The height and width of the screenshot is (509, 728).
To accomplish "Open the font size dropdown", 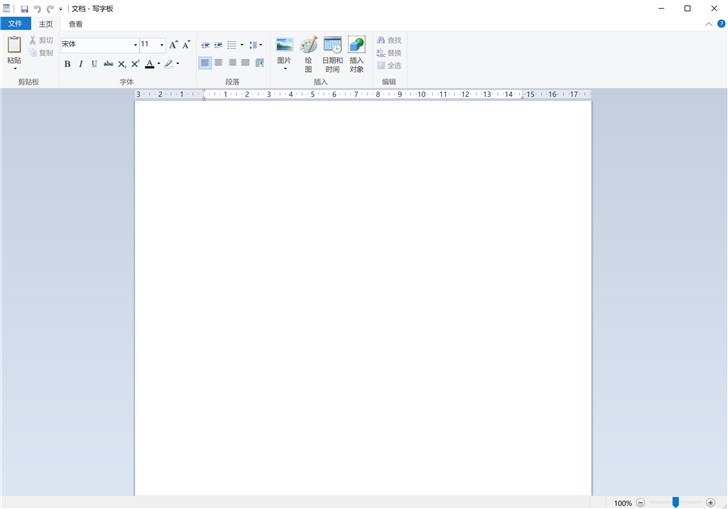I will pyautogui.click(x=162, y=45).
